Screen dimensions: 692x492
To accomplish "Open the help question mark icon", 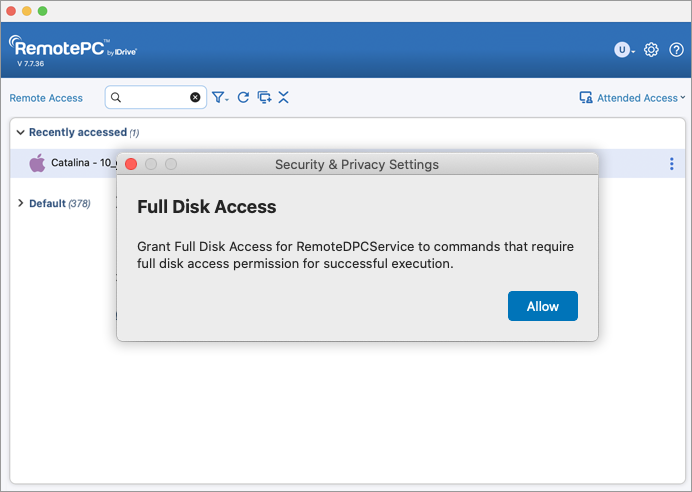I will click(676, 49).
